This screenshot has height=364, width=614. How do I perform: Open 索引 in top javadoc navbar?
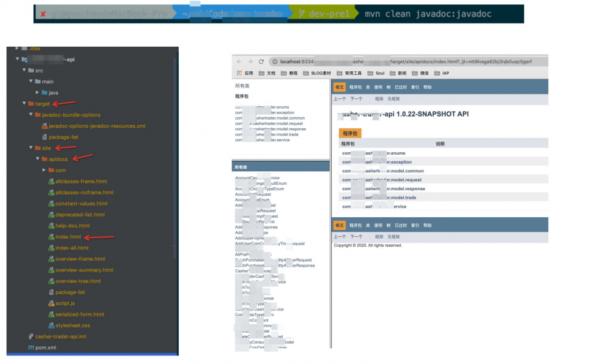point(415,87)
